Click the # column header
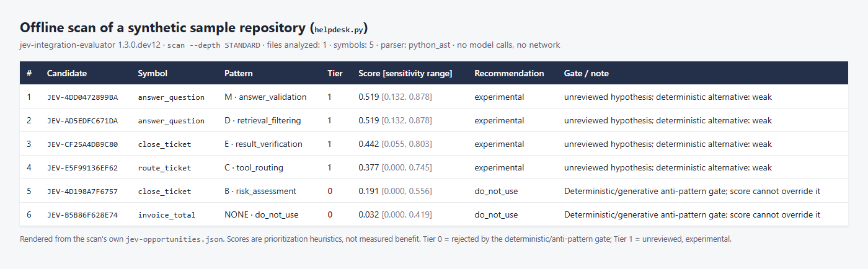Viewport: 868px width, 269px height. click(29, 73)
